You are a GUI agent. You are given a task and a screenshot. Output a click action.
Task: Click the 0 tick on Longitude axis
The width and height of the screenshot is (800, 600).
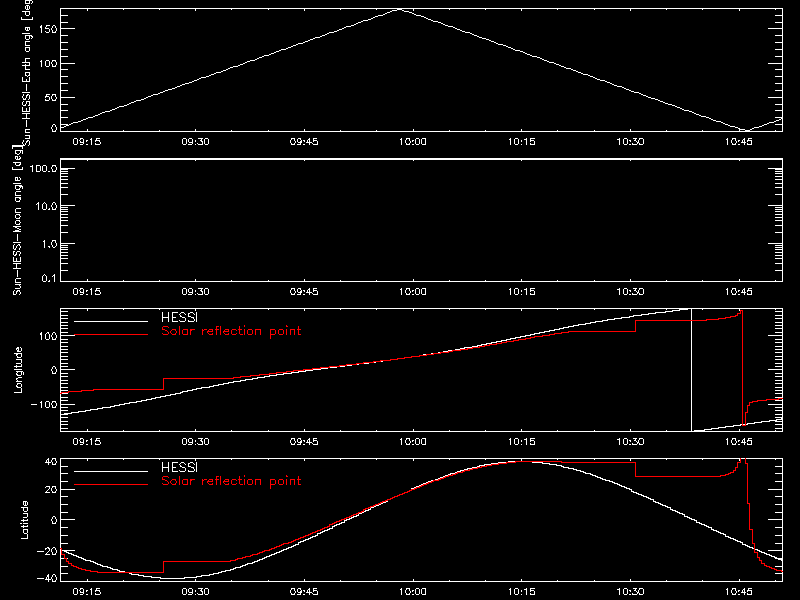[x=54, y=370]
